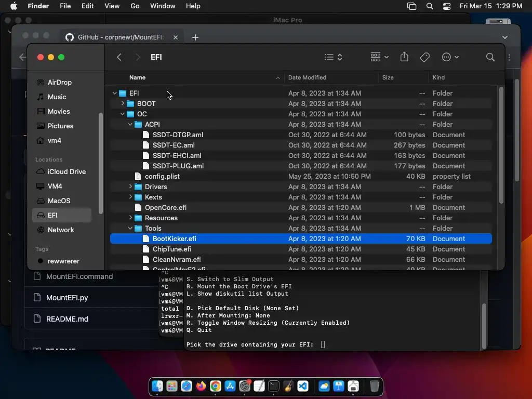Click the Finder search magnifier
The width and height of the screenshot is (532, 399).
(x=490, y=57)
